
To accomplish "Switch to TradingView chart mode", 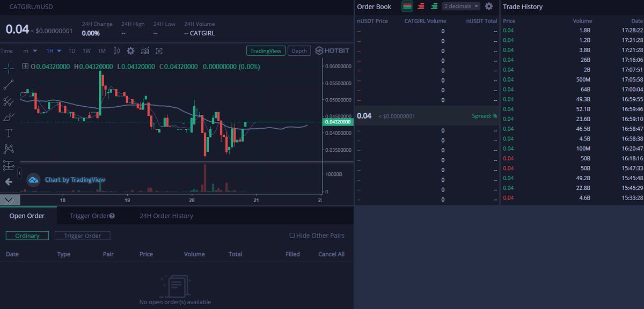I will point(266,51).
